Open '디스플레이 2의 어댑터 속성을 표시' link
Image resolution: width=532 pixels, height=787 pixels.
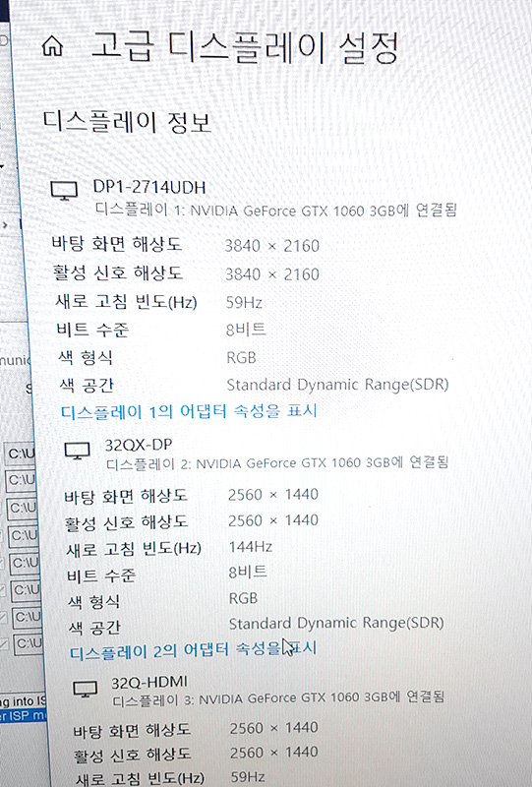tap(193, 650)
